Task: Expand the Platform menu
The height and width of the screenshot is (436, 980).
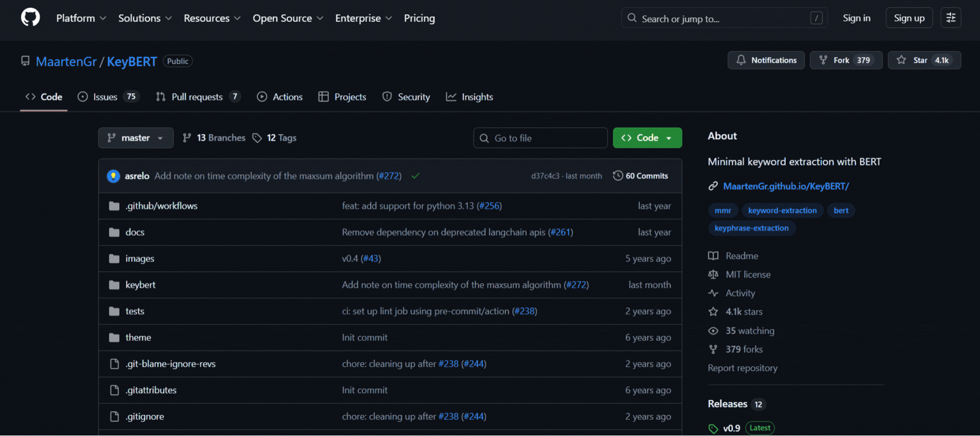Action: pos(81,18)
